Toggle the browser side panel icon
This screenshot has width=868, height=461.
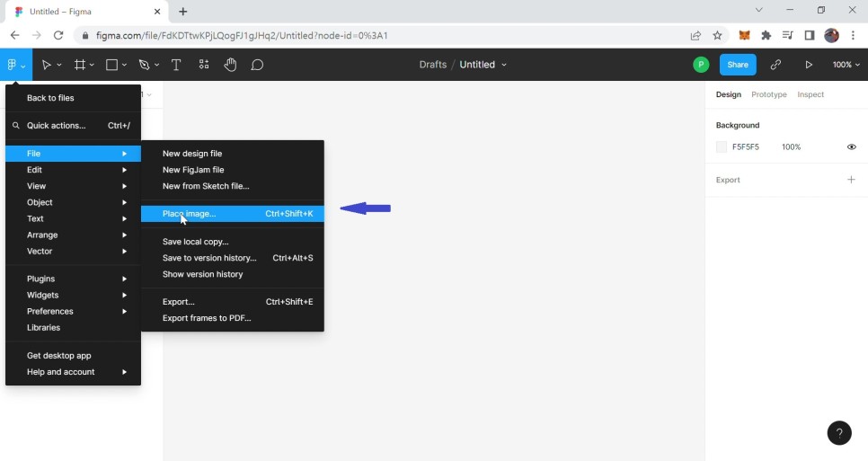tap(810, 35)
